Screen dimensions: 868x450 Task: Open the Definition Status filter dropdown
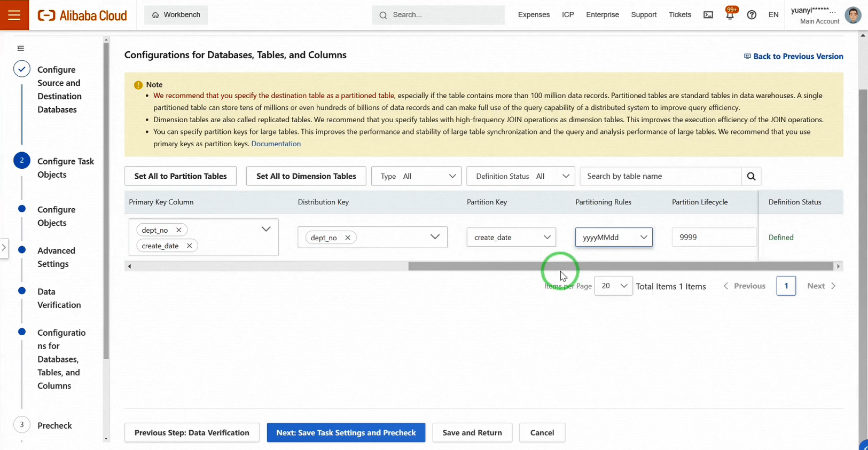coord(520,176)
